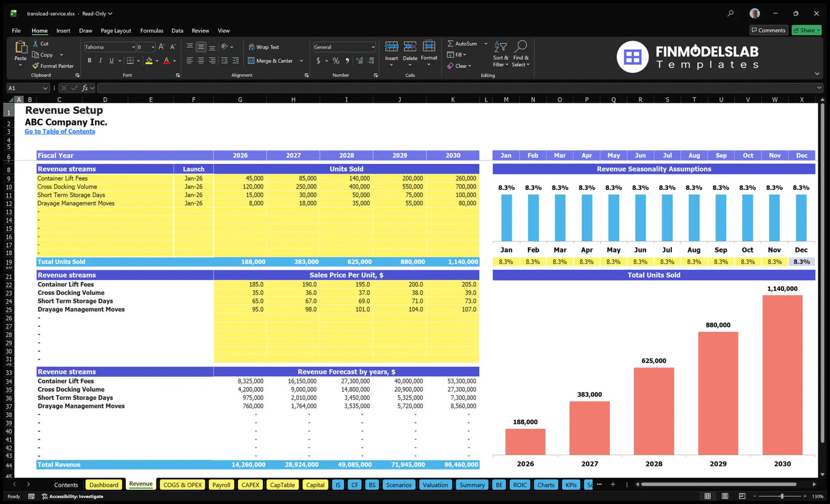The height and width of the screenshot is (504, 830).
Task: Toggle Middle Align button
Action: click(201, 47)
